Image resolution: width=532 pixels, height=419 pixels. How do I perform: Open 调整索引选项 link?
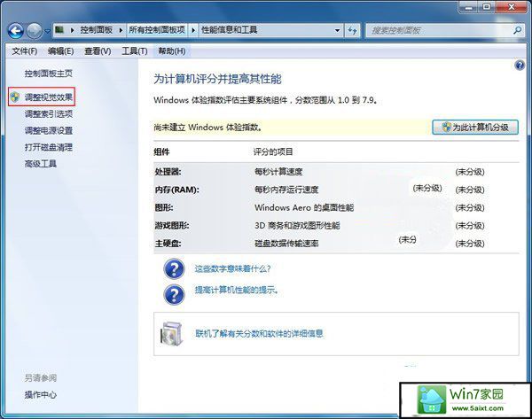[49, 114]
